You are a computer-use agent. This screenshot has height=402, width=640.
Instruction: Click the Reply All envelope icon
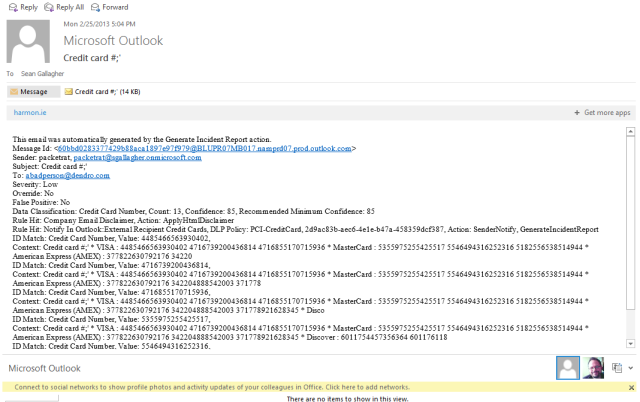(49, 7)
